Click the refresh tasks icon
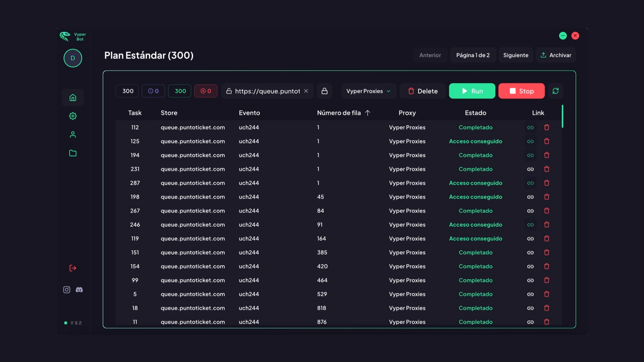The height and width of the screenshot is (362, 644). tap(555, 91)
